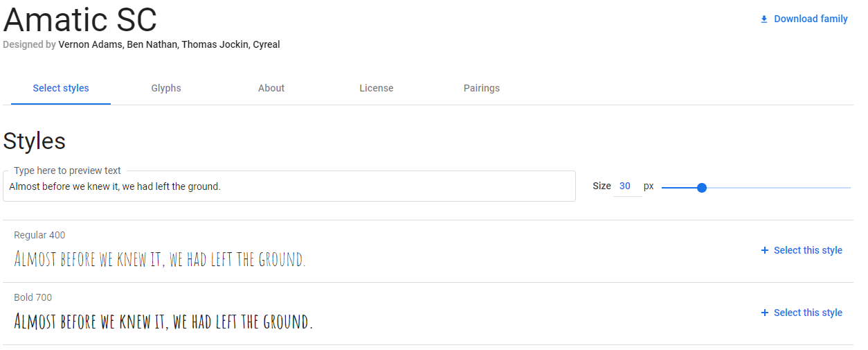
Task: Click the Regular 400 sample preview text
Action: [159, 259]
